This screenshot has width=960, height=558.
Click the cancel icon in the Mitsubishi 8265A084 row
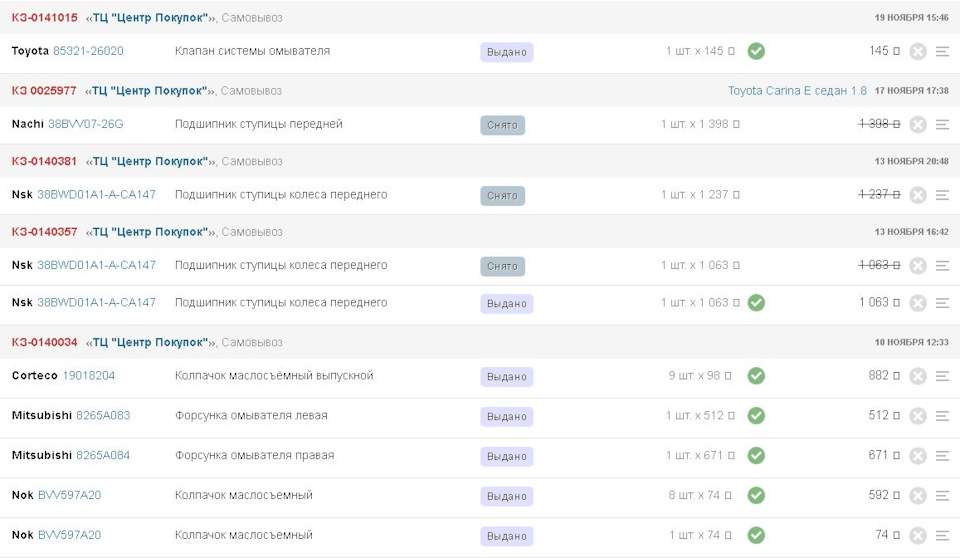(x=918, y=456)
